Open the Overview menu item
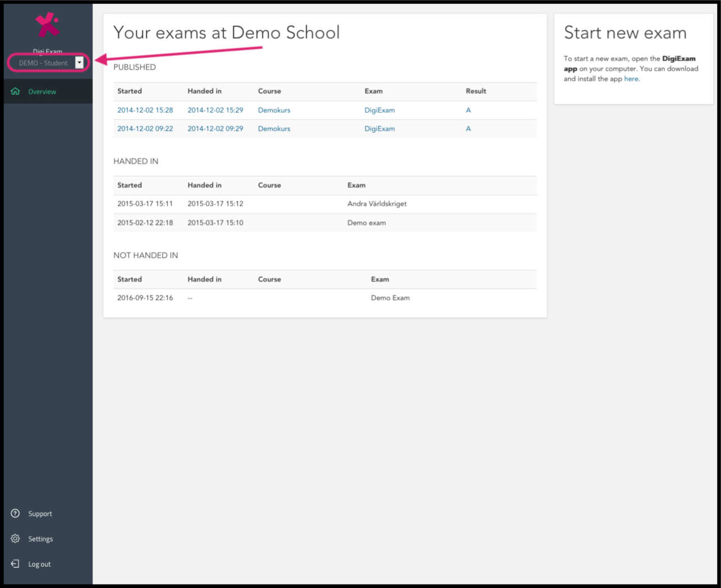 tap(48, 91)
